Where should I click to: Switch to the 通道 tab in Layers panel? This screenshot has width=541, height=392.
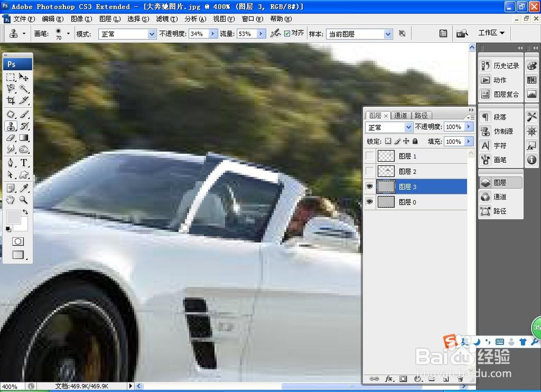point(400,115)
